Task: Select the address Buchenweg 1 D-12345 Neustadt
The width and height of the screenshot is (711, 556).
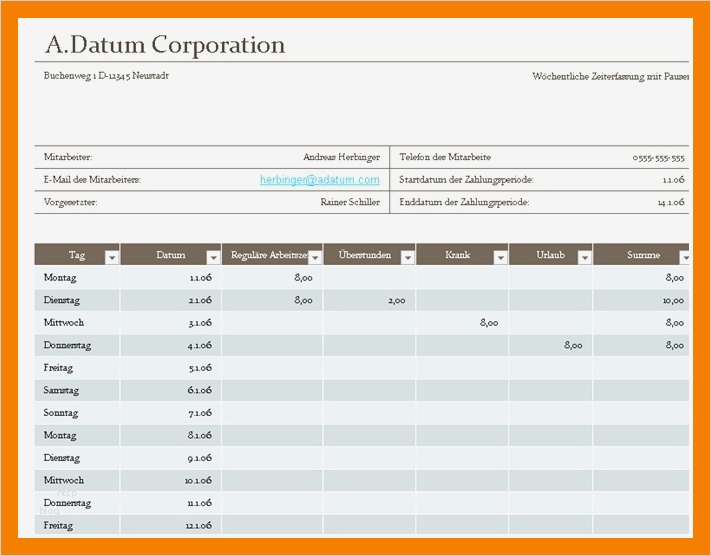Action: [x=106, y=76]
